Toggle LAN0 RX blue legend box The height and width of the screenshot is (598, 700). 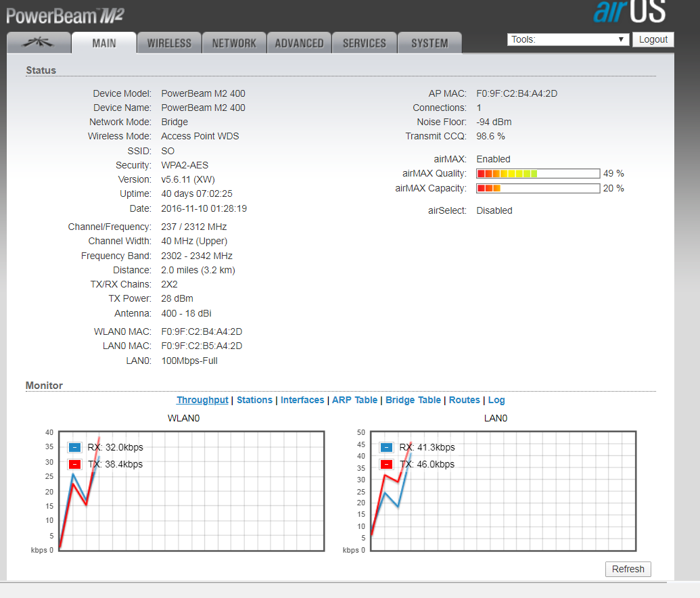click(x=387, y=447)
